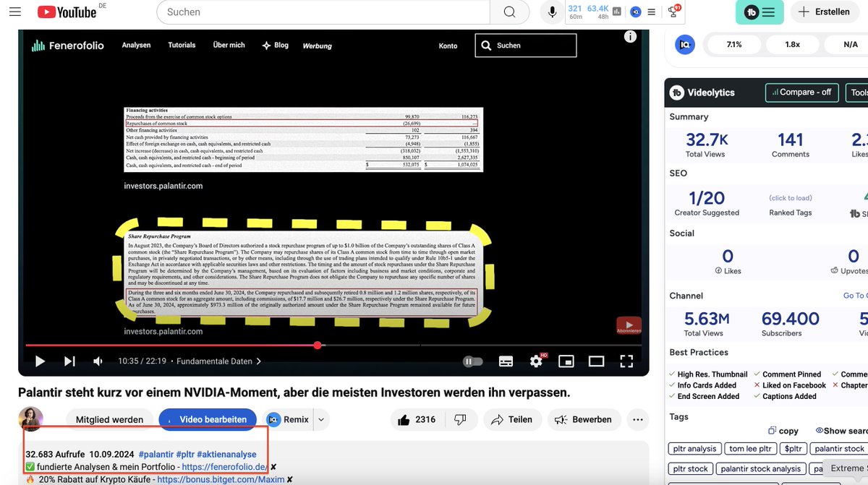
Task: Select 'palantir stock analysis' tag
Action: tap(761, 468)
